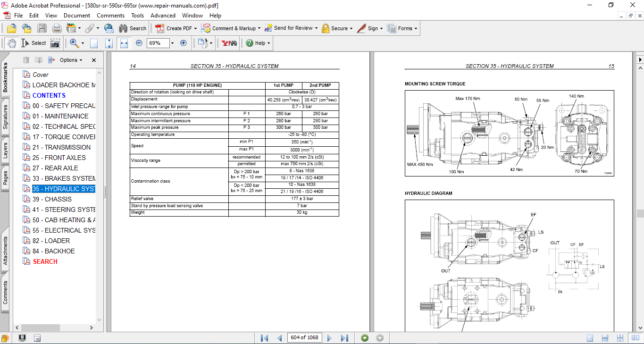Image resolution: width=644 pixels, height=344 pixels.
Task: Select the Hand tool
Action: point(12,43)
